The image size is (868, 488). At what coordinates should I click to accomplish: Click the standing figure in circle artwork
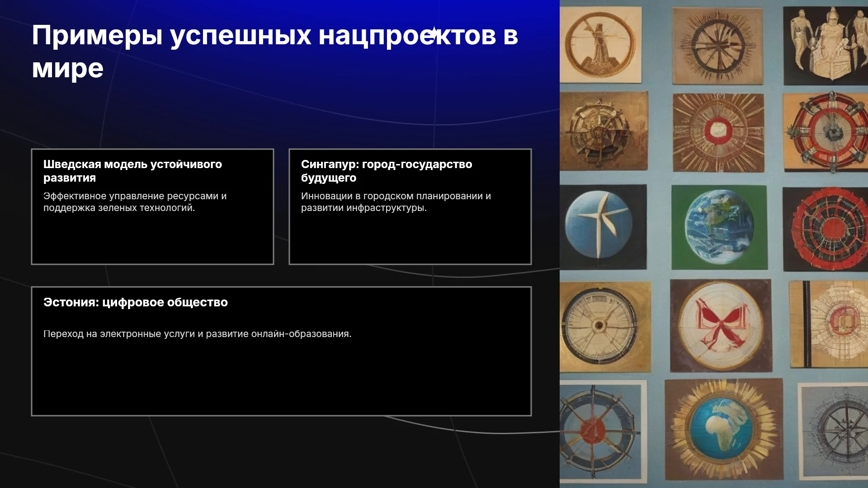coord(601,44)
